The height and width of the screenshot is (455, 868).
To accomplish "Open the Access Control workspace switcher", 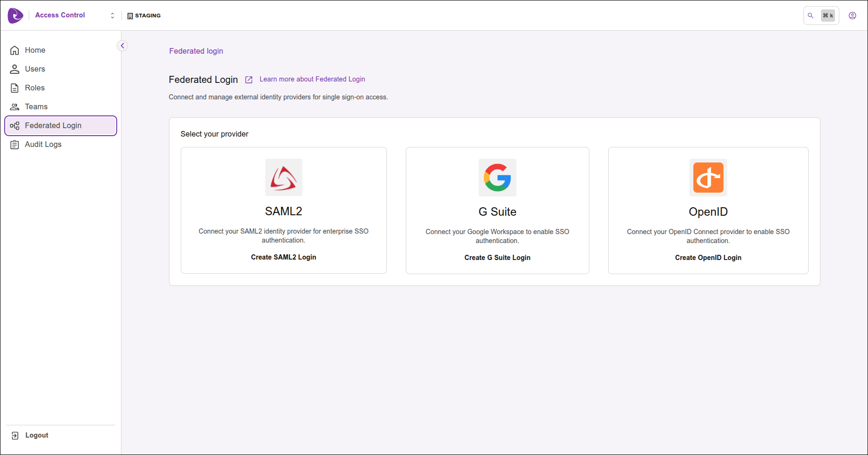I will click(112, 15).
